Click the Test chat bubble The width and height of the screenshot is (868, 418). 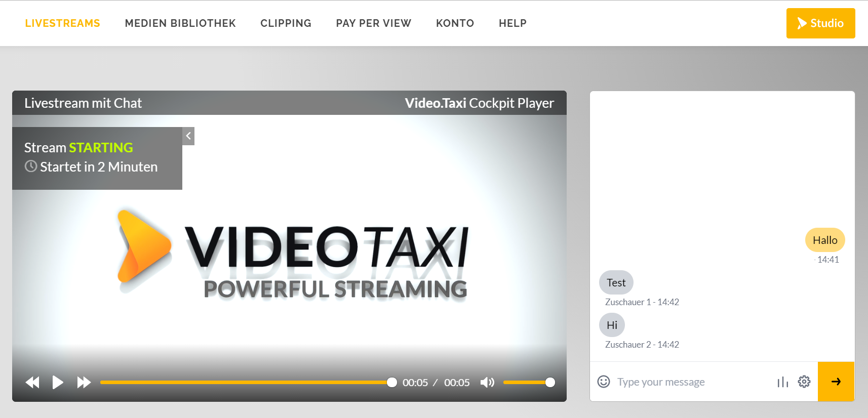(x=616, y=282)
